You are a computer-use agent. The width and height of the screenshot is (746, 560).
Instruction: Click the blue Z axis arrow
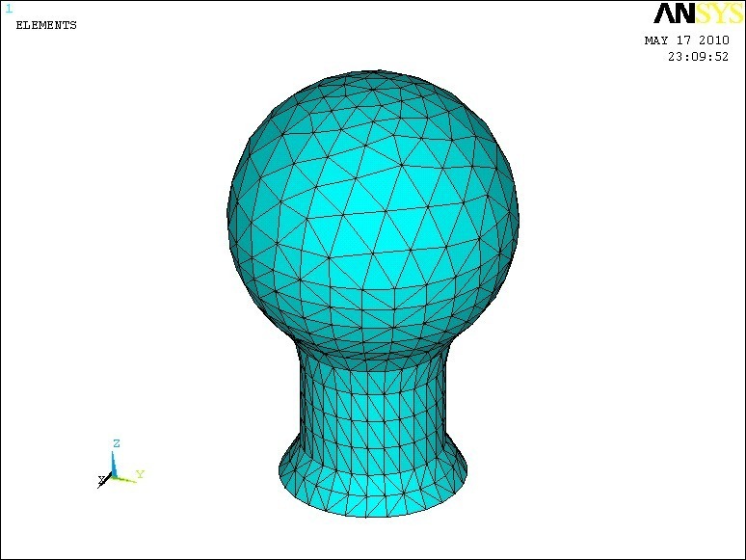pos(114,463)
